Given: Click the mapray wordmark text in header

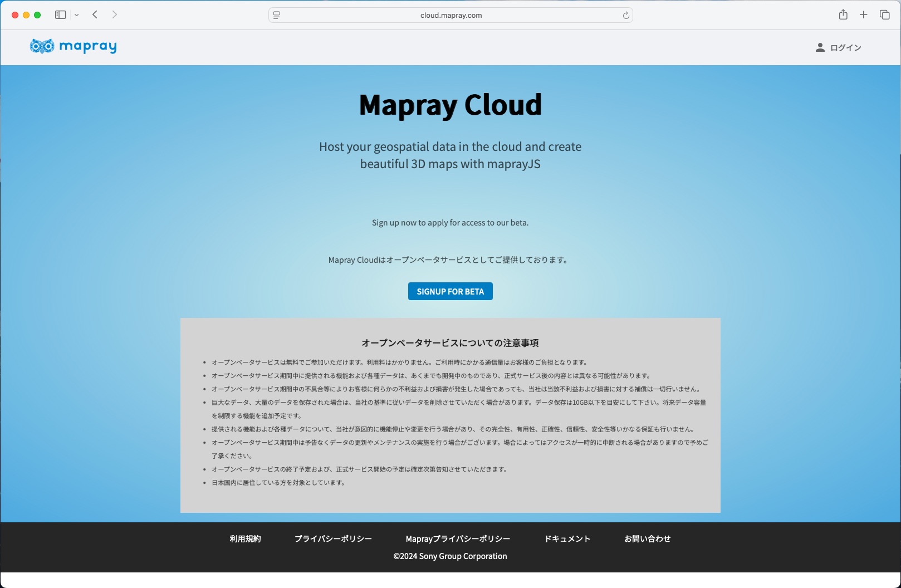Looking at the screenshot, I should [x=87, y=47].
